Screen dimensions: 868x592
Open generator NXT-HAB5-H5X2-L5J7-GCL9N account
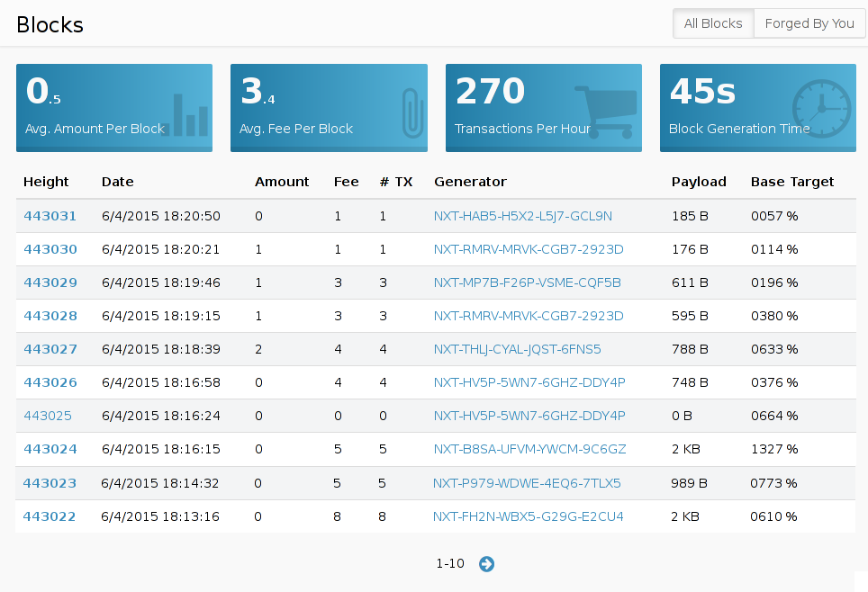[x=522, y=216]
